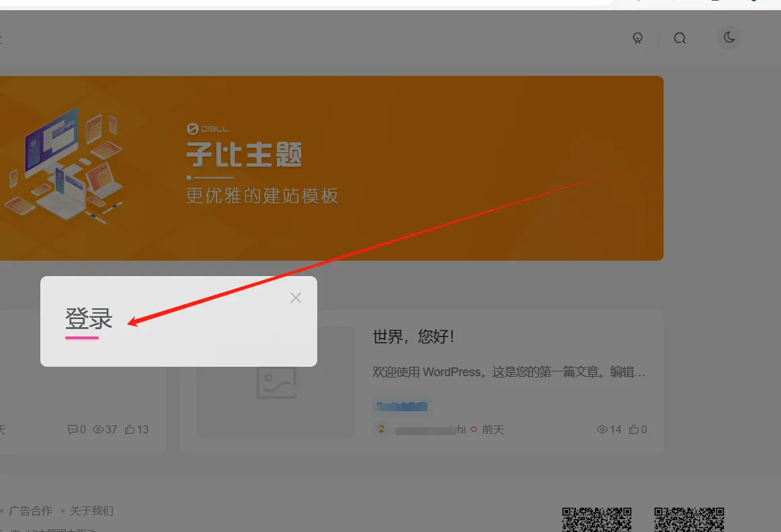The width and height of the screenshot is (781, 532).
Task: Click the right QR code in footer
Action: 689,519
